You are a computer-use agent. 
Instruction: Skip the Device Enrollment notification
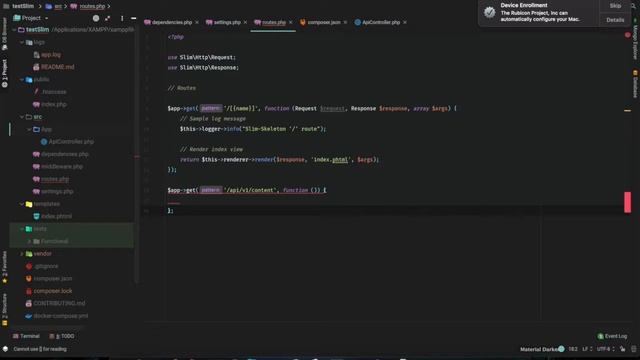coord(615,6)
